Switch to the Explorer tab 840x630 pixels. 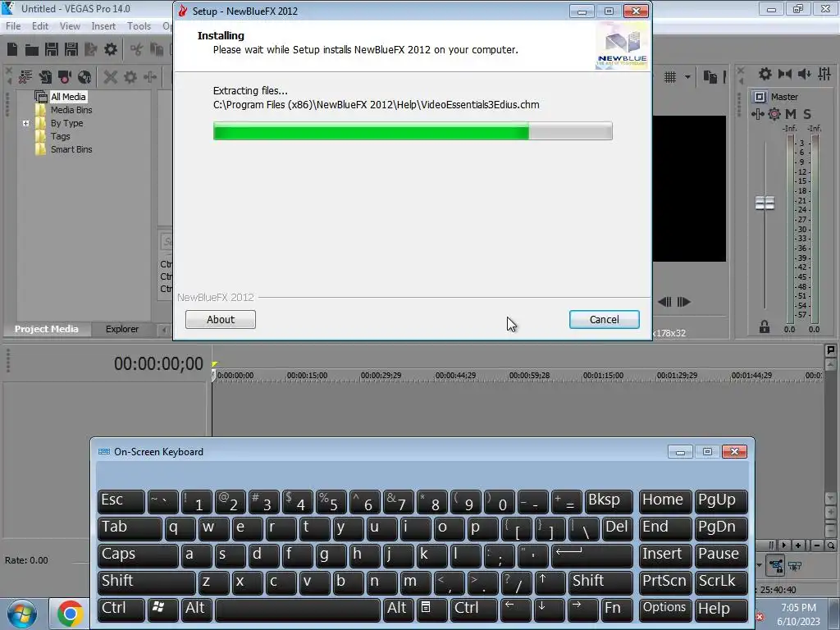(x=122, y=329)
